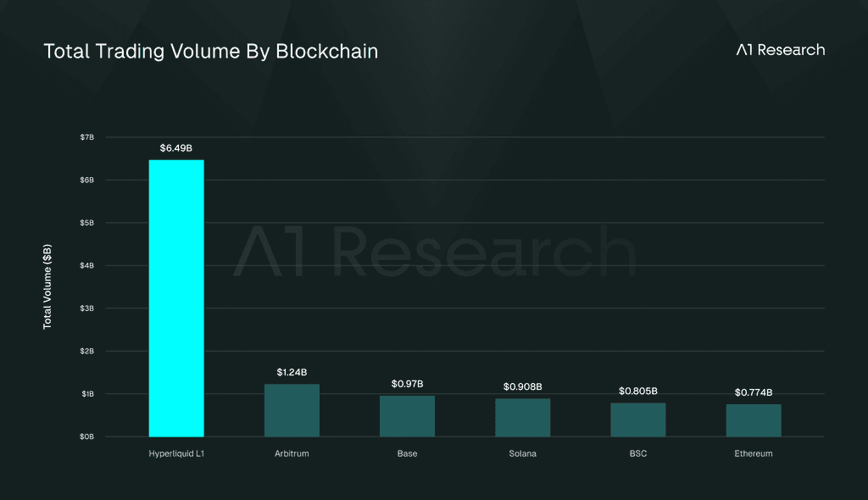Click the Solana volume bar
The image size is (868, 500).
(x=522, y=418)
